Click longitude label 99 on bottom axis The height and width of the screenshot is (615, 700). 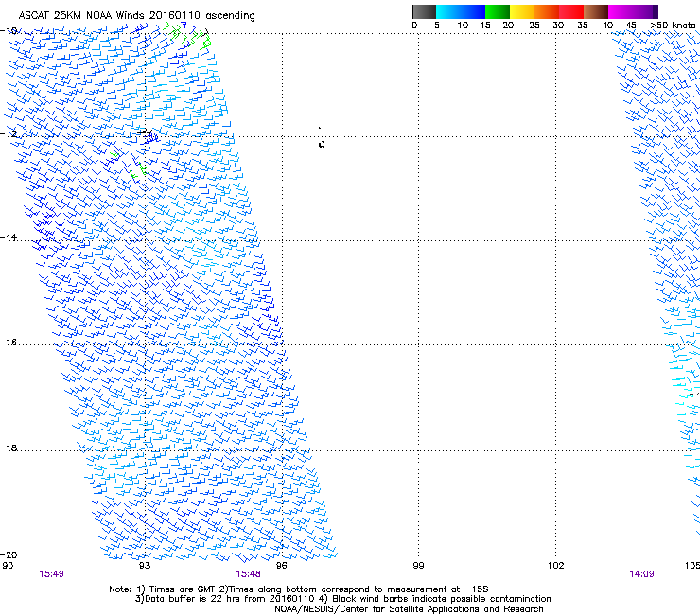pos(418,566)
